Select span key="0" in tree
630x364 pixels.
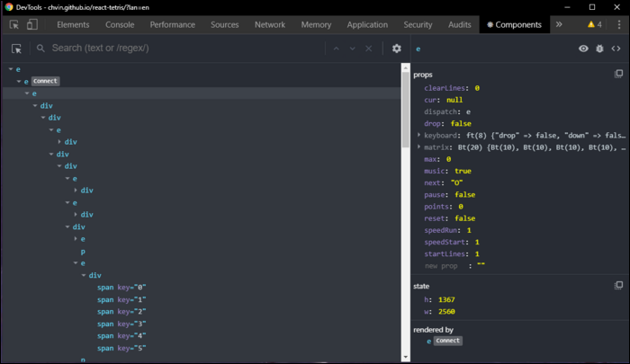(x=121, y=288)
